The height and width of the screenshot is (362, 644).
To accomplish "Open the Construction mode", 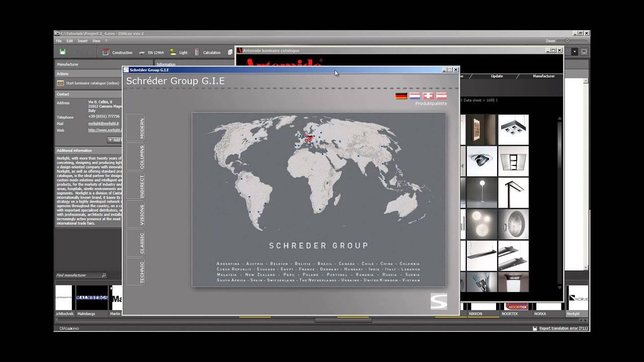I will point(118,52).
